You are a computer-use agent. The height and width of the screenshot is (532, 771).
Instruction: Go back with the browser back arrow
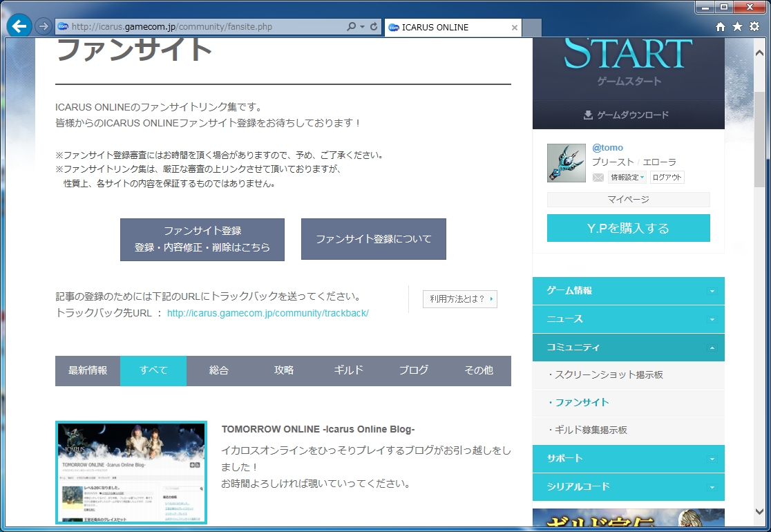[19, 26]
